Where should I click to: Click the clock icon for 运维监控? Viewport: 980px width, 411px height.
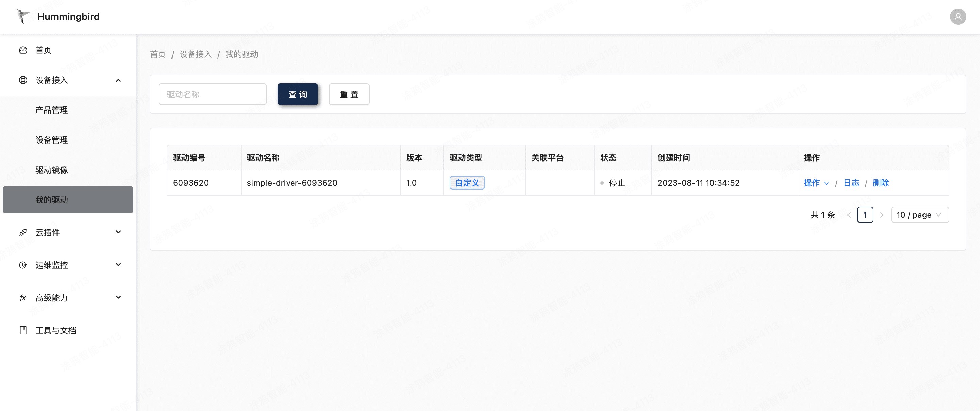point(23,265)
